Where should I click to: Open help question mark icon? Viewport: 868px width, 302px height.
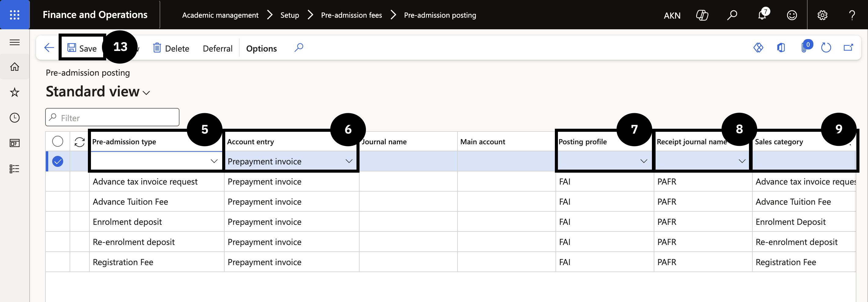852,15
